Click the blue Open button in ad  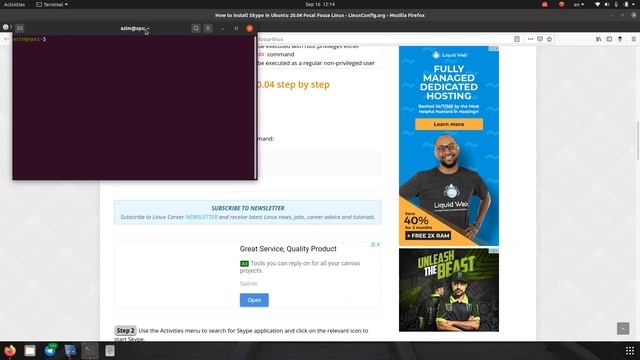[254, 300]
